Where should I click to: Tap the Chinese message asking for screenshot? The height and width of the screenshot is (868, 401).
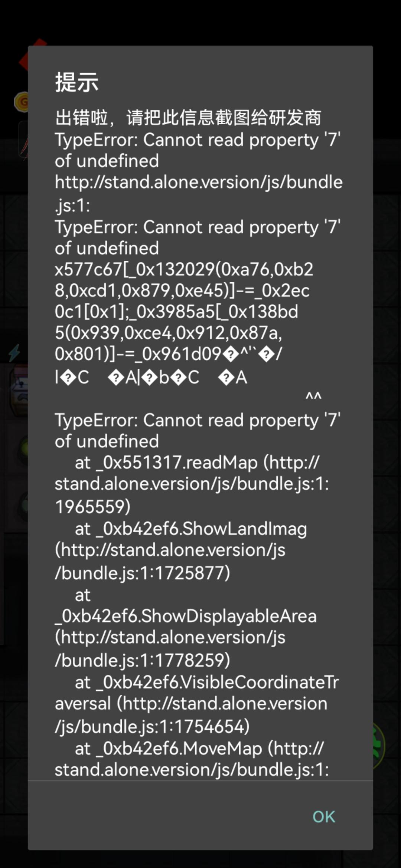click(x=188, y=118)
